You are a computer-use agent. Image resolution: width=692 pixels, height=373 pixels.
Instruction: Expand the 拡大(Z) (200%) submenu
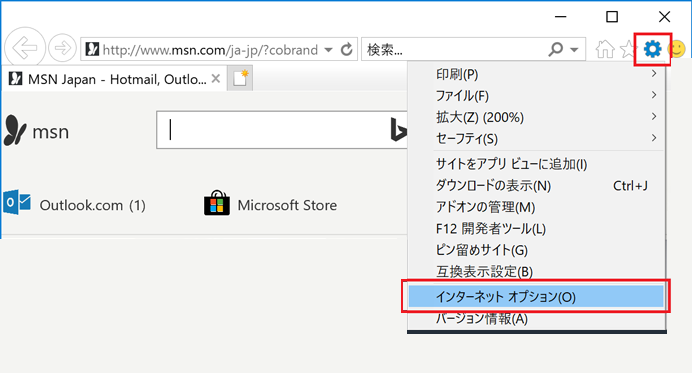pos(537,117)
